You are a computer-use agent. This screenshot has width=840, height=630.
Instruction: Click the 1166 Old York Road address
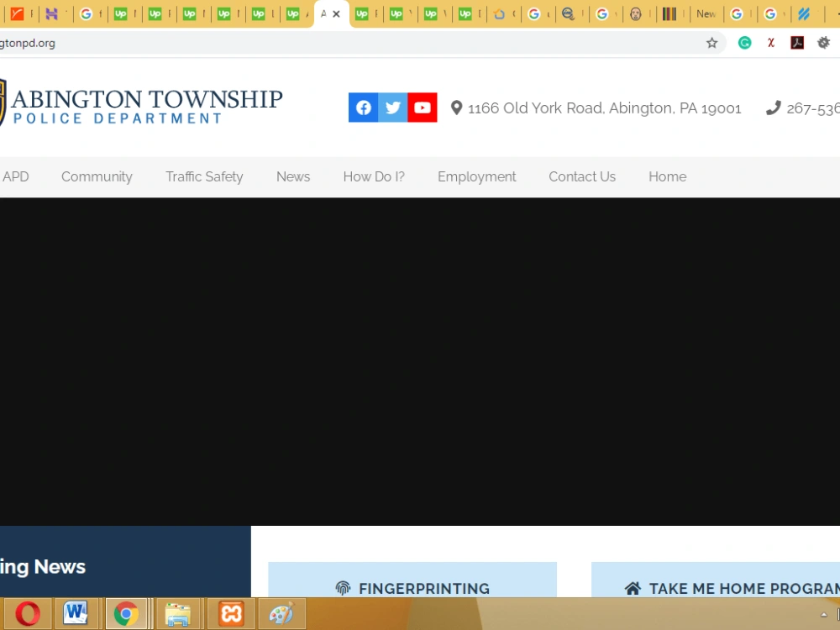604,108
